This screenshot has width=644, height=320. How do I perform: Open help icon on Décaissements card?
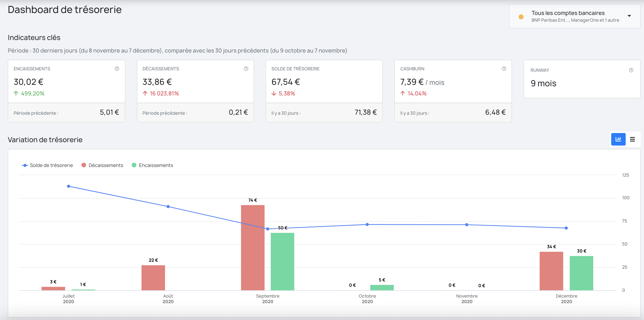point(246,69)
